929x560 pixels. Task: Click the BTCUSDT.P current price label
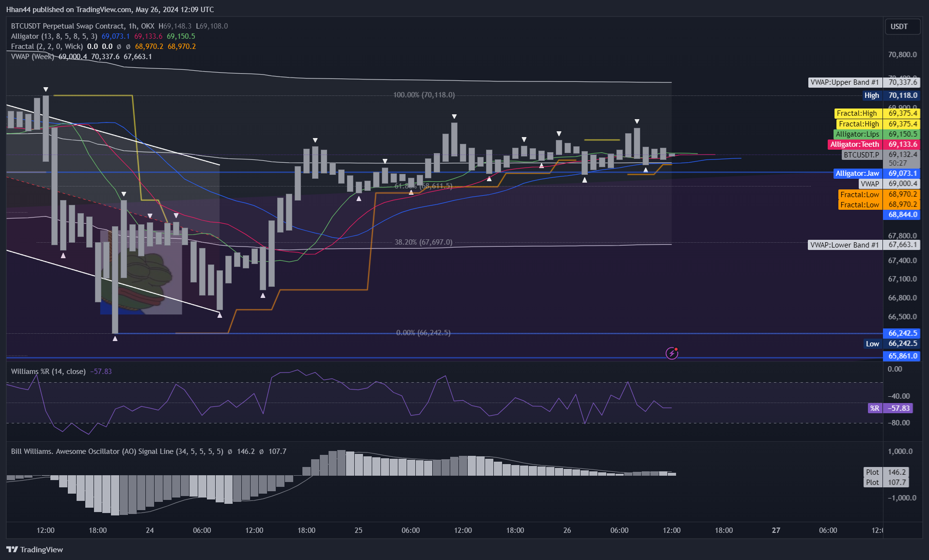point(881,155)
